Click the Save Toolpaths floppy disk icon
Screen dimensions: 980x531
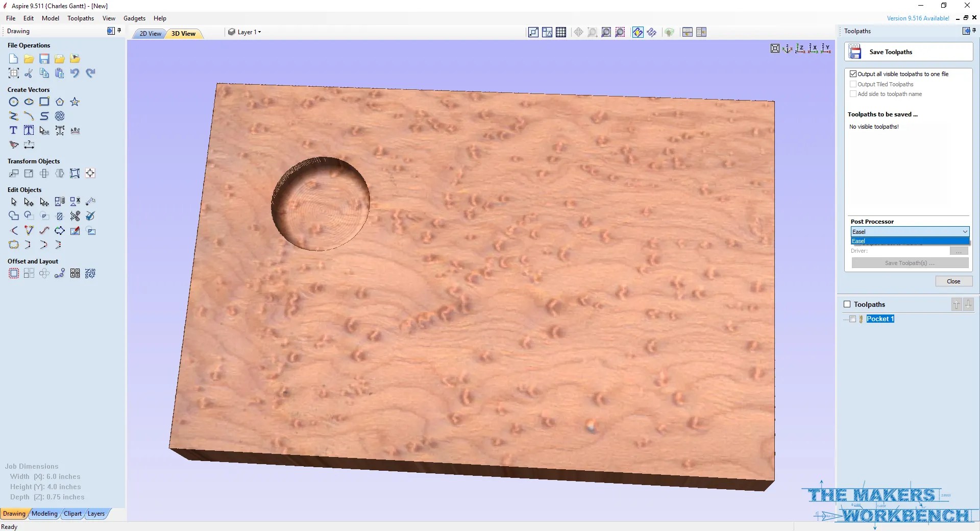coord(855,52)
